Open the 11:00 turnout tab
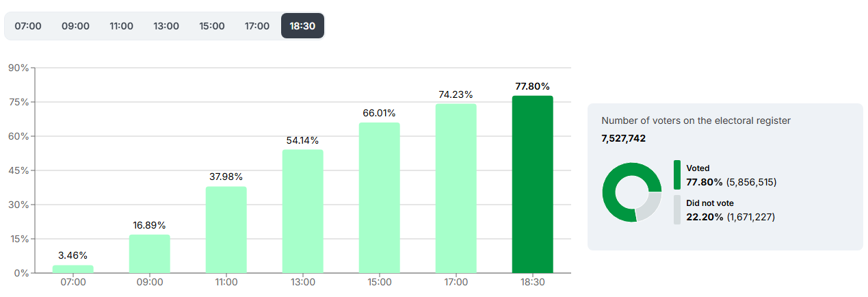The image size is (868, 297). 121,26
